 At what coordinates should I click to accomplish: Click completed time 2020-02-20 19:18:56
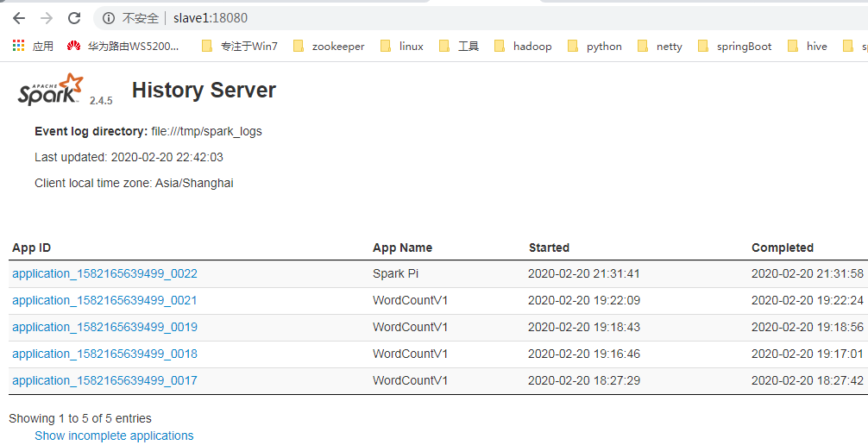point(807,327)
